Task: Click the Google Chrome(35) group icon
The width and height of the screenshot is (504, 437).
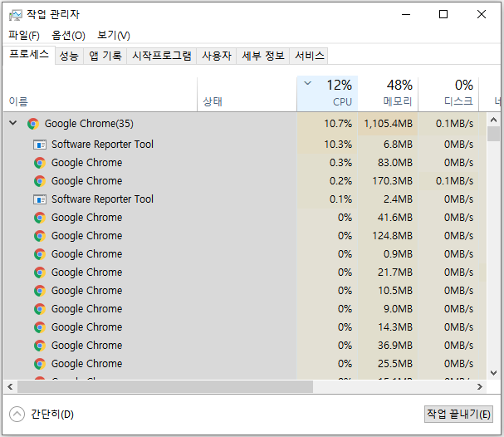Action: click(x=33, y=124)
